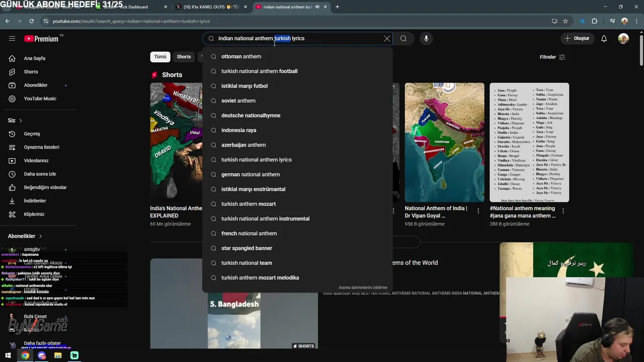Open the Bangladesh shorts video thumbnail

pos(234,304)
